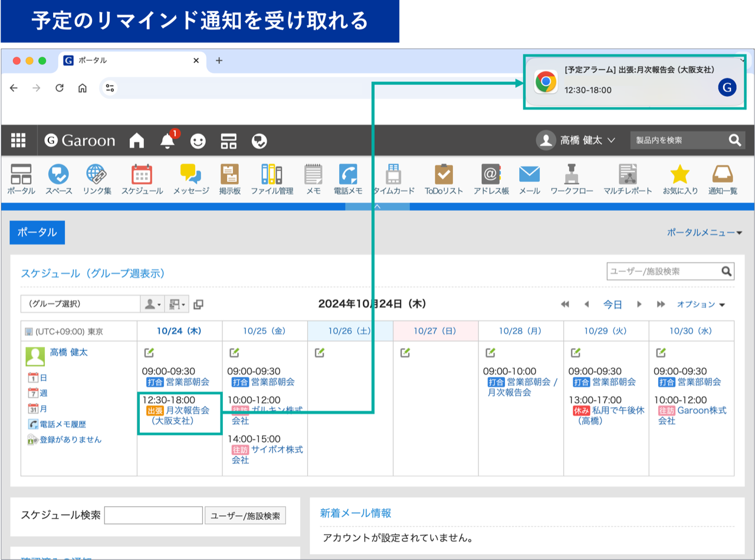Open the オプション dropdown in schedule
The image size is (755, 560).
tap(701, 304)
